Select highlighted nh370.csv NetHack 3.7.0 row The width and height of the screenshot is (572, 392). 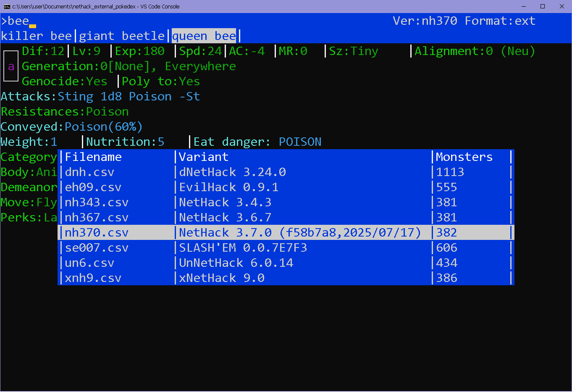[286, 233]
